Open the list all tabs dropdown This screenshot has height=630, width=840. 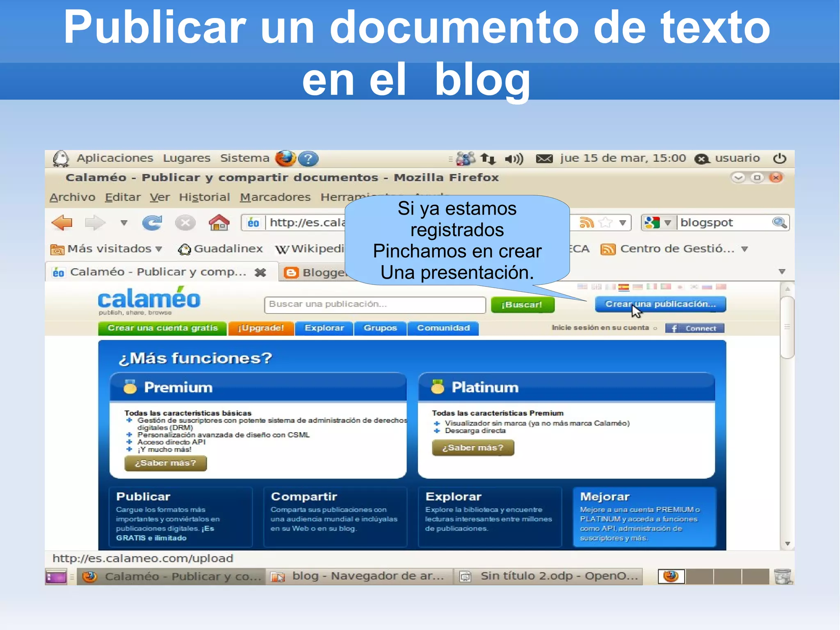(x=782, y=272)
